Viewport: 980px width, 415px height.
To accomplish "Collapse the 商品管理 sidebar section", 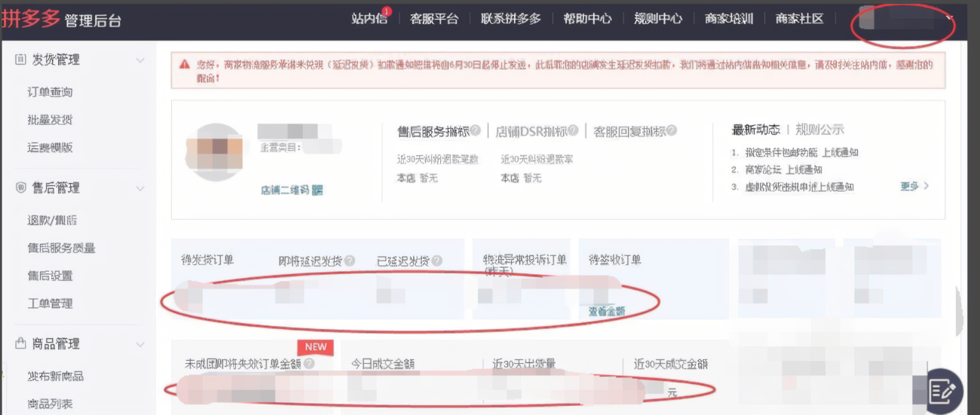I will (x=140, y=344).
